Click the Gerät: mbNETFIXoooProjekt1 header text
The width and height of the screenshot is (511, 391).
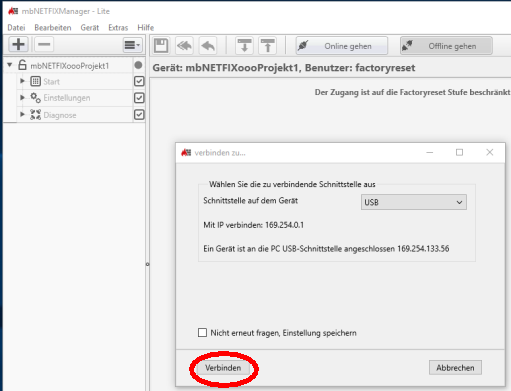click(284, 68)
